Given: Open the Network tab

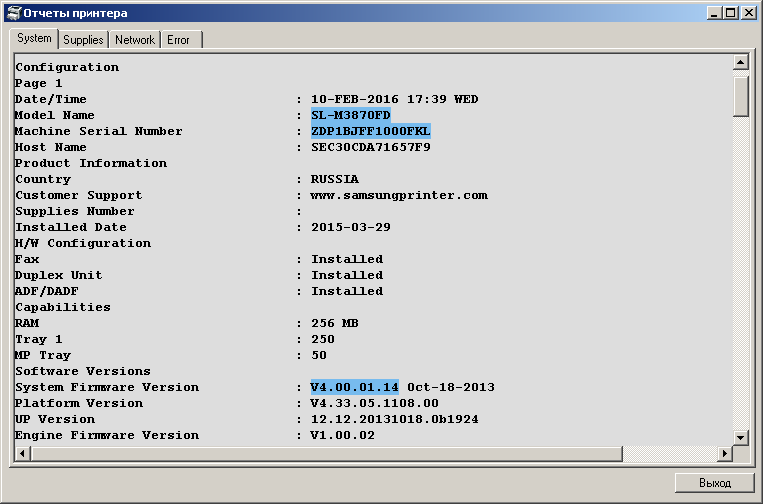Looking at the screenshot, I should coord(135,40).
